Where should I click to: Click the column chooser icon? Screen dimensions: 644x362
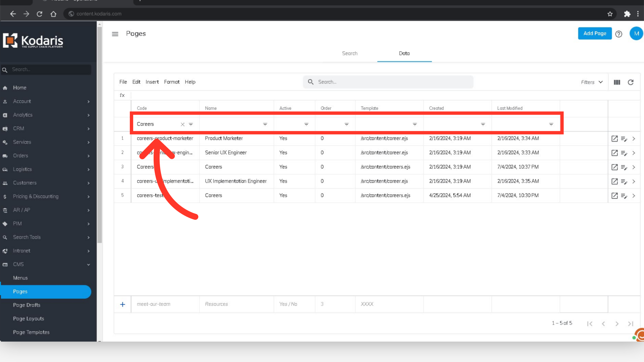pyautogui.click(x=617, y=82)
